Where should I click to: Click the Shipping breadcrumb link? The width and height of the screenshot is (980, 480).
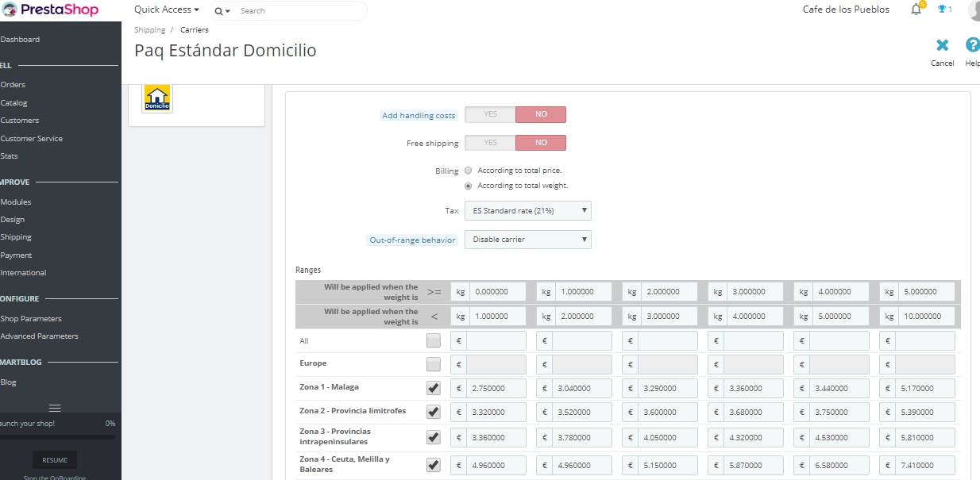point(150,30)
